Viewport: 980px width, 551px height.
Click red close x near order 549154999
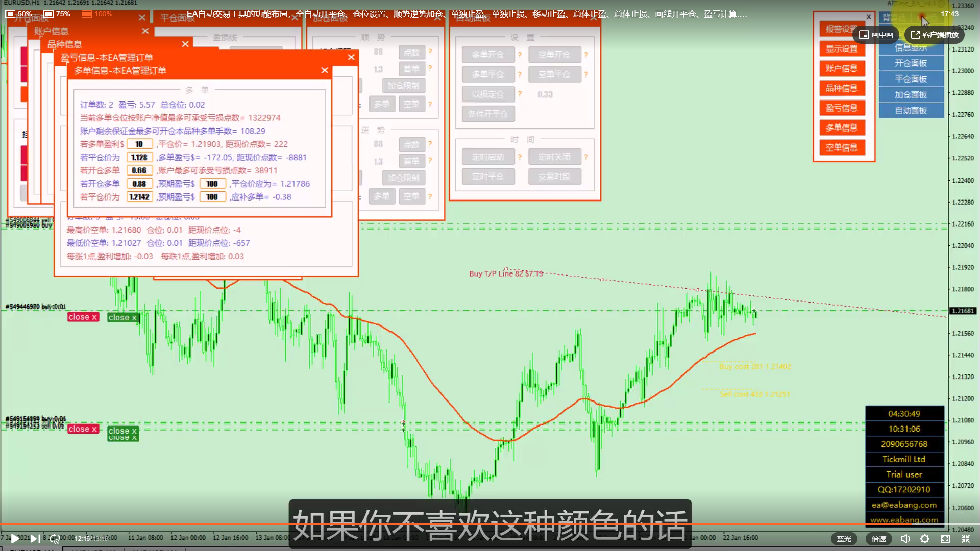point(83,430)
